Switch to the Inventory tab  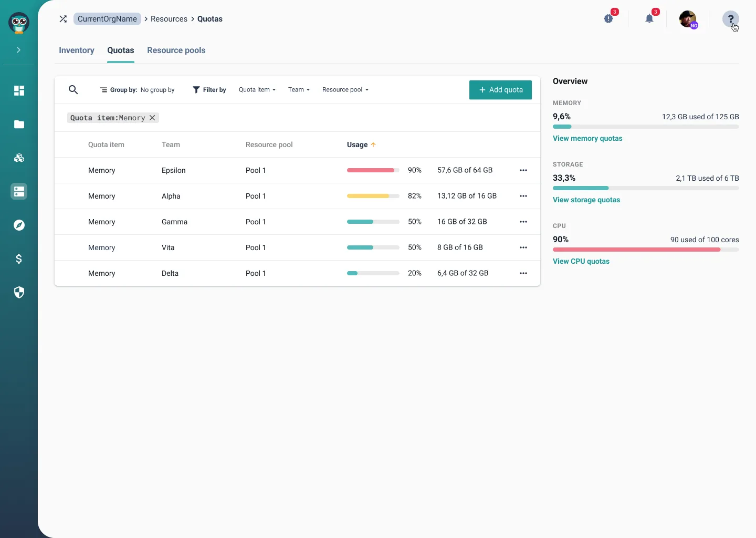pyautogui.click(x=77, y=50)
